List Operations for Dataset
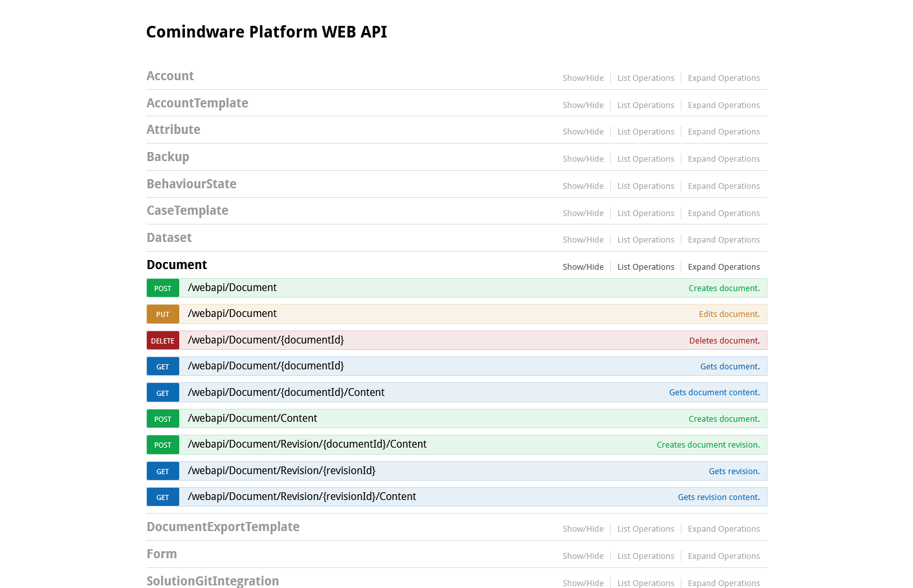This screenshot has width=913, height=588. pos(646,240)
